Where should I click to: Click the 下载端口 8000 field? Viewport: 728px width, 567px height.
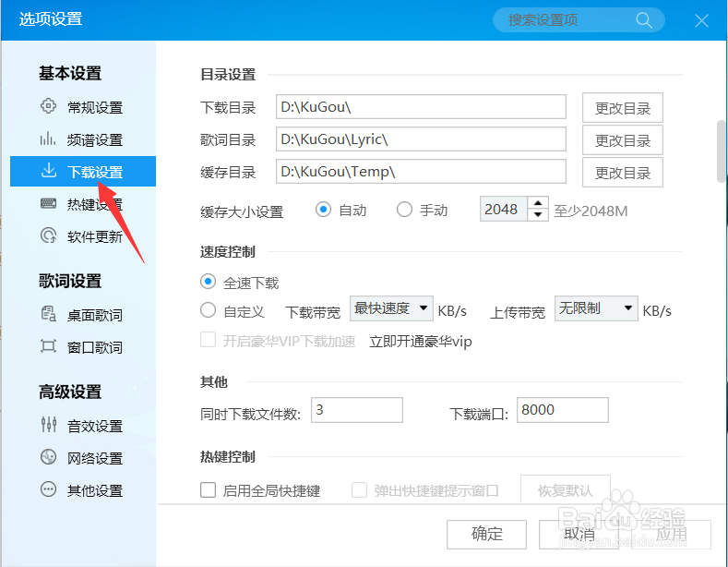pos(562,410)
